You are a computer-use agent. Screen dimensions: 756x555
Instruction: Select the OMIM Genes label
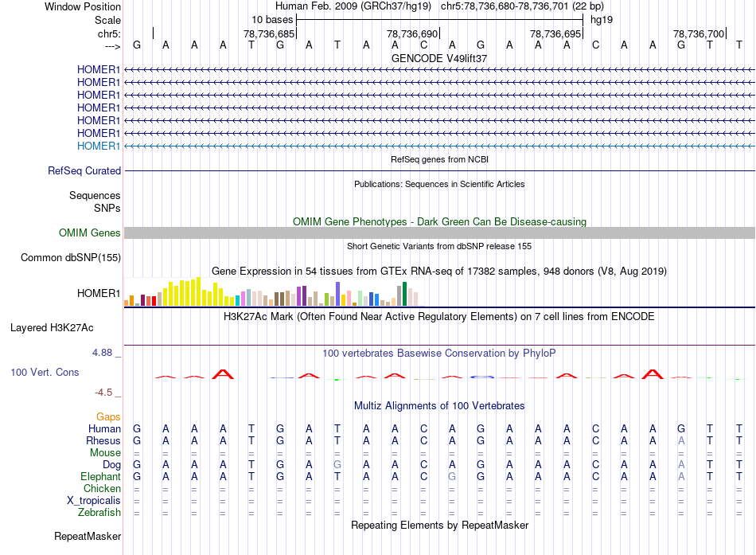pyautogui.click(x=89, y=233)
